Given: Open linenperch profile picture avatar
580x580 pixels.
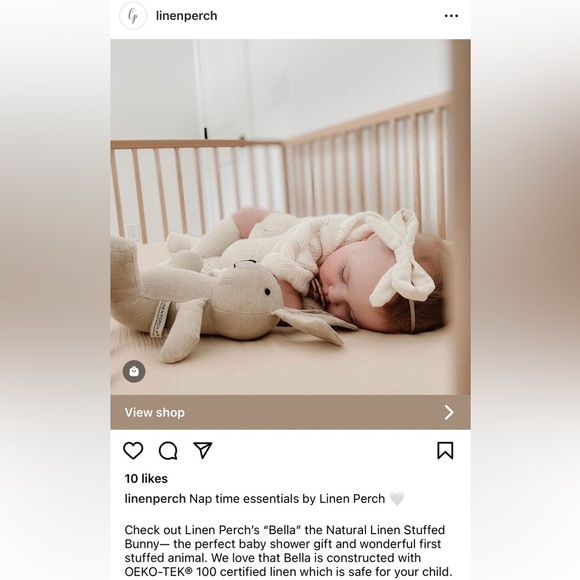Looking at the screenshot, I should [133, 16].
